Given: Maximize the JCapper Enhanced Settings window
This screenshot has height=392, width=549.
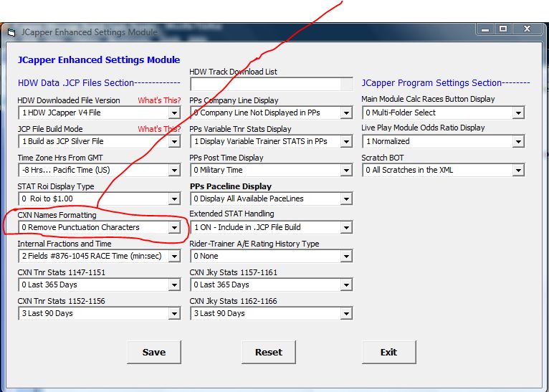Looking at the screenshot, I should click(503, 29).
